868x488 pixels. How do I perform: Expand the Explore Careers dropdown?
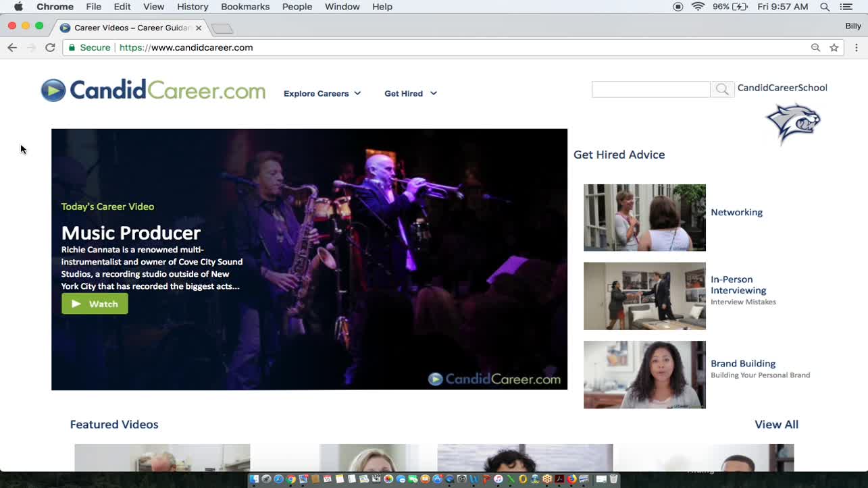322,94
